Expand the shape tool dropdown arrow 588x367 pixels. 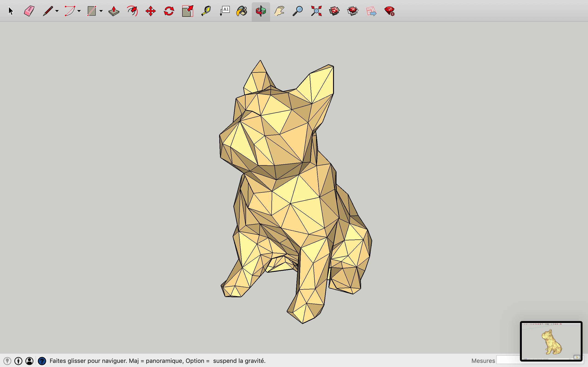[x=101, y=11]
